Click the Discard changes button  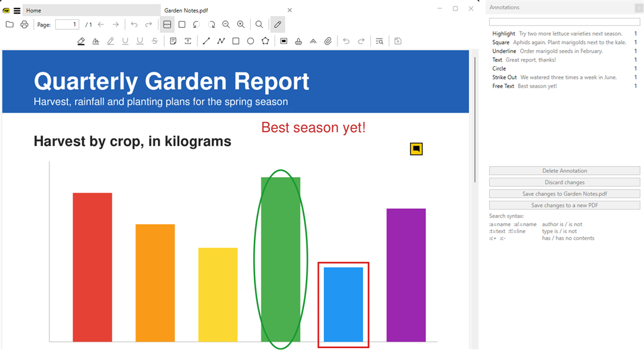pos(564,182)
